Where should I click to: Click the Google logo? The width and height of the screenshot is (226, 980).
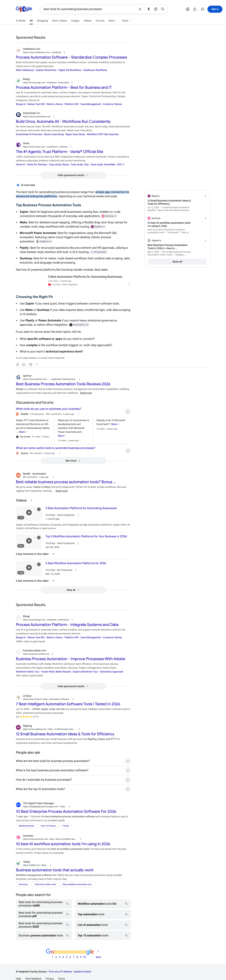coord(24,9)
